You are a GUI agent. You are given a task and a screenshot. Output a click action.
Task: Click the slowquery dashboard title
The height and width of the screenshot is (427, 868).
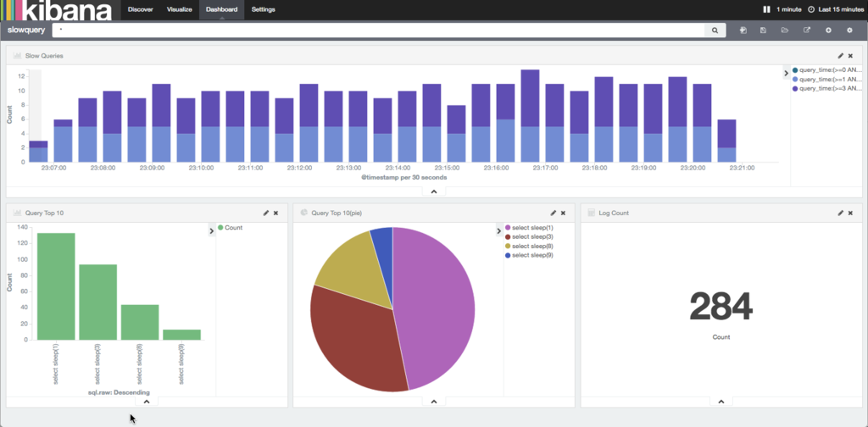[x=26, y=30]
